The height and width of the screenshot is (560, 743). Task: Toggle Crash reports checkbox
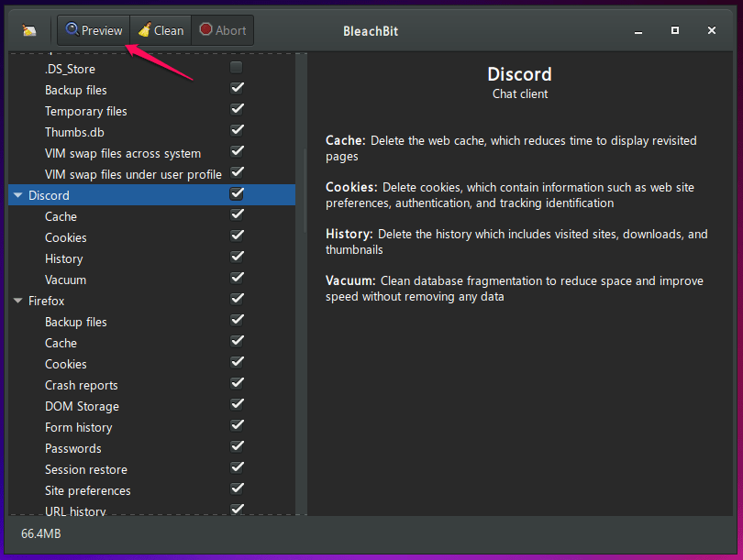[x=237, y=383]
